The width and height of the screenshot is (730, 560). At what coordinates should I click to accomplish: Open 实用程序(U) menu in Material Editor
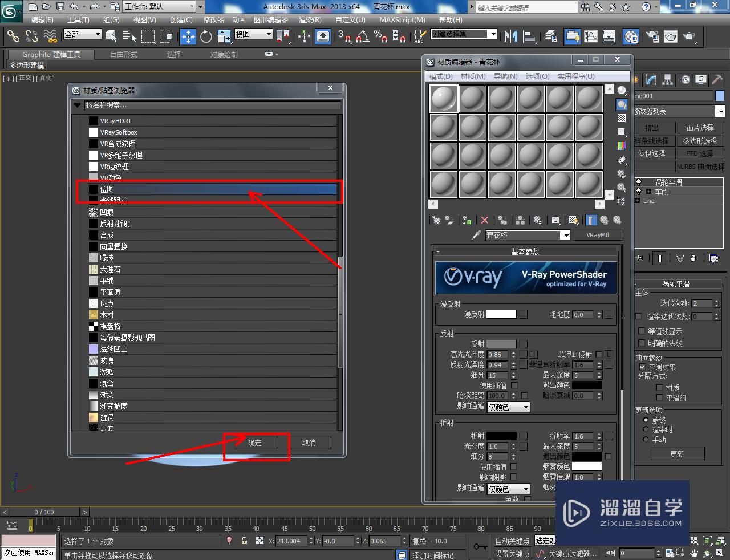576,76
